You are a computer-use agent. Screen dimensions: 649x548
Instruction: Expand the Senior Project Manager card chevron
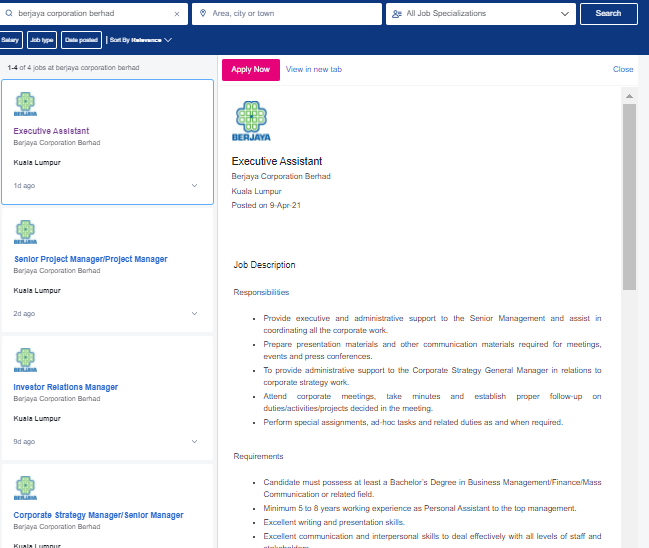195,313
